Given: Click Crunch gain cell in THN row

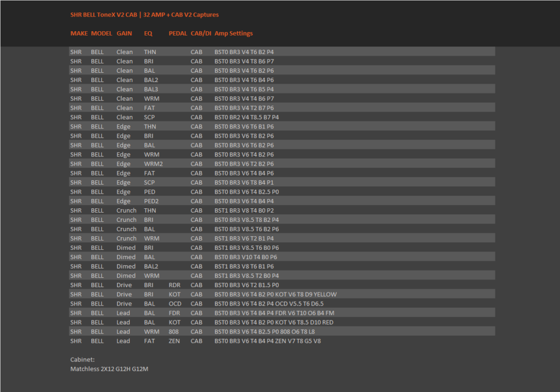Looking at the screenshot, I should click(126, 210).
